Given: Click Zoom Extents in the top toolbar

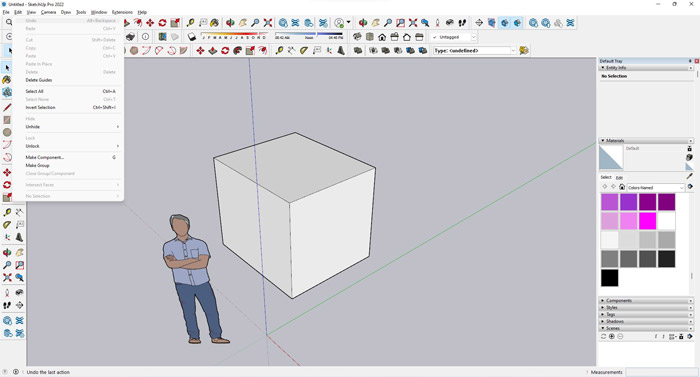Looking at the screenshot, I should (267, 23).
